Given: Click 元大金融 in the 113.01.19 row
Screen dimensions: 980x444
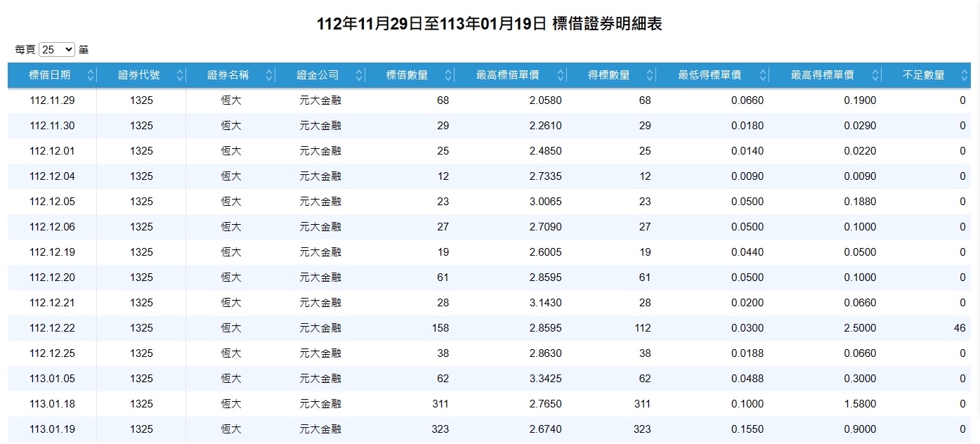Looking at the screenshot, I should click(x=320, y=429).
